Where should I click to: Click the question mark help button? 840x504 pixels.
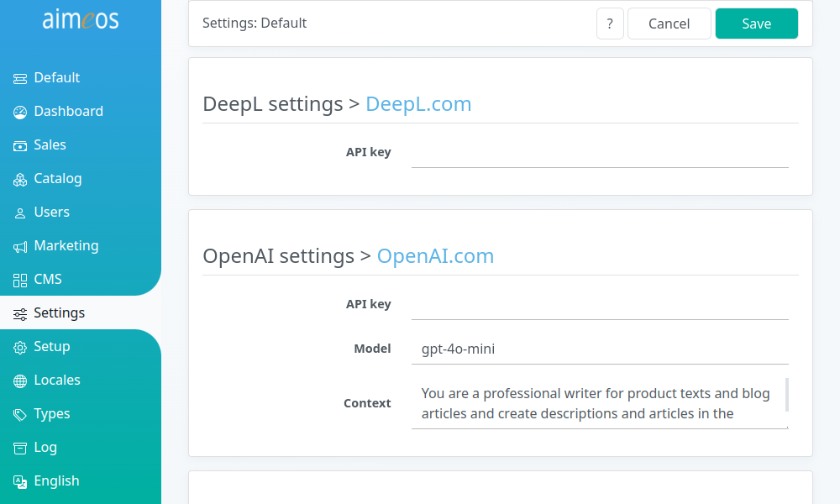tap(610, 24)
